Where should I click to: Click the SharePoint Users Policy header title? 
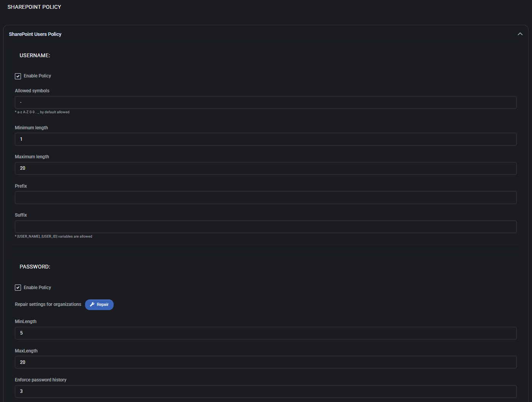35,34
